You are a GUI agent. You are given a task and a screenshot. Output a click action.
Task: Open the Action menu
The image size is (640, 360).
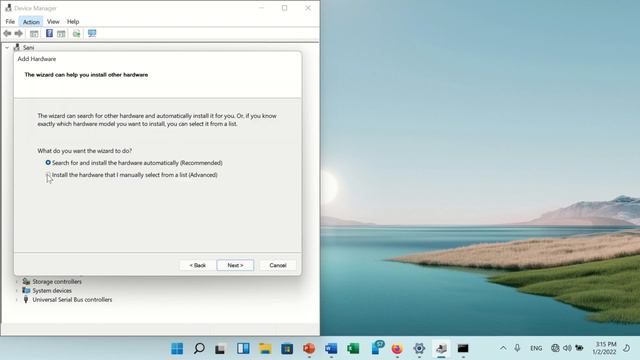[x=31, y=22]
